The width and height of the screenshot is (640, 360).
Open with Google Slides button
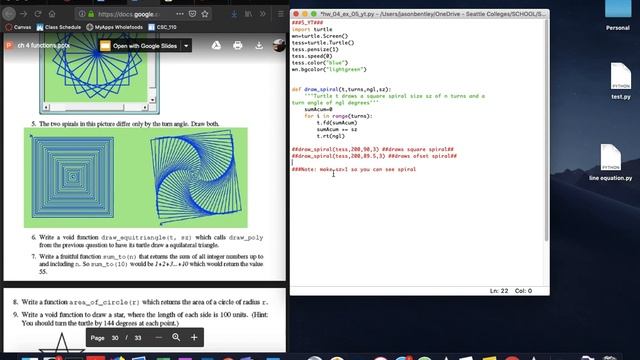point(138,46)
